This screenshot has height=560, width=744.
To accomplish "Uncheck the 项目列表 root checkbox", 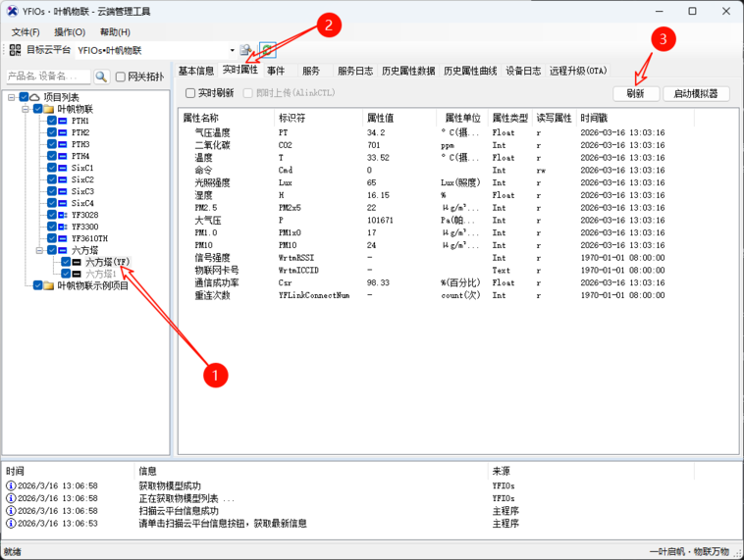I will (24, 97).
